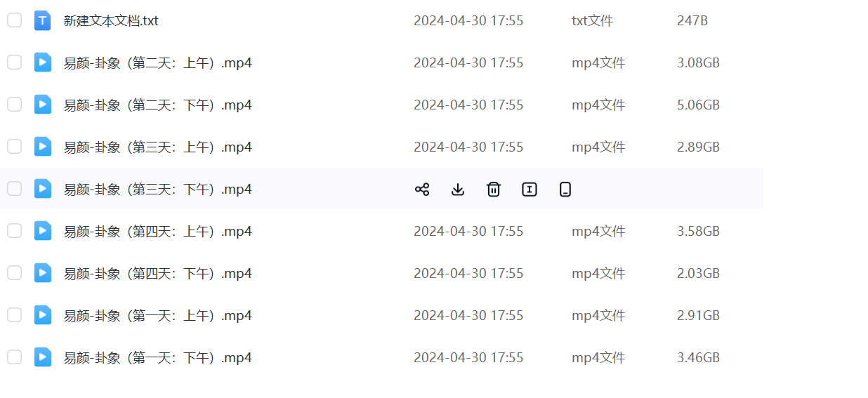The image size is (868, 398).
Task: Open the file 新建文本文档.txt
Action: (x=111, y=21)
